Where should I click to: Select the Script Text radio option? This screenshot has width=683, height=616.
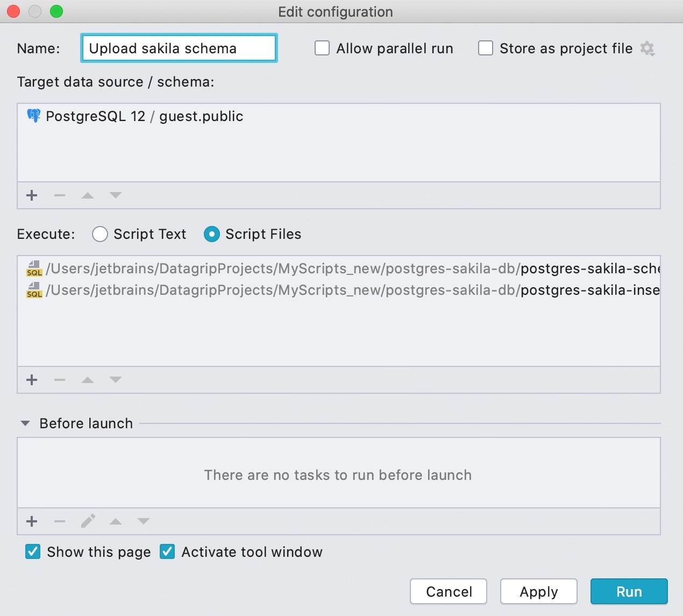100,234
